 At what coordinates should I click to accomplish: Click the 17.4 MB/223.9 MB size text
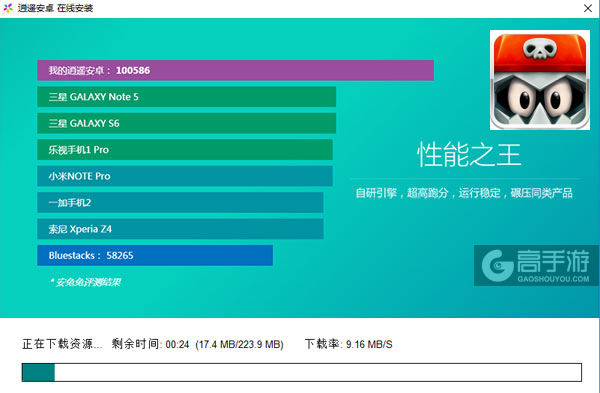click(x=240, y=344)
